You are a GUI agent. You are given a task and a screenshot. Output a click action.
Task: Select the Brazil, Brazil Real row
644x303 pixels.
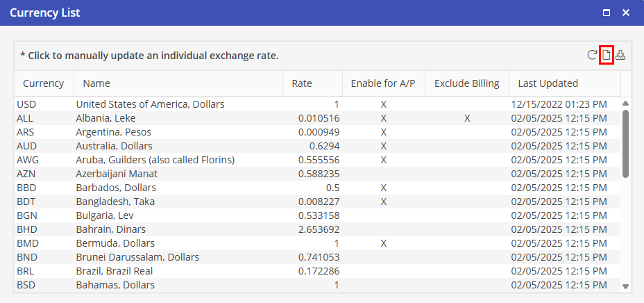(x=115, y=271)
